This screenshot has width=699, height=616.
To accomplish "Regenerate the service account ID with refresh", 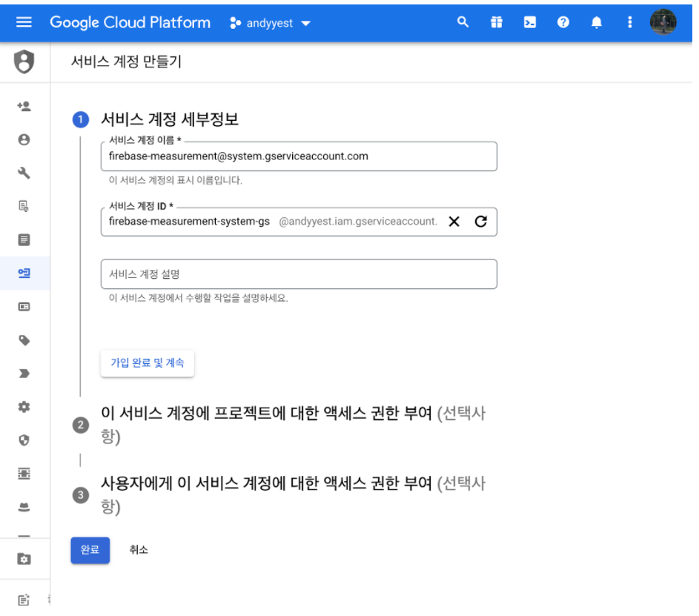I will click(x=480, y=222).
